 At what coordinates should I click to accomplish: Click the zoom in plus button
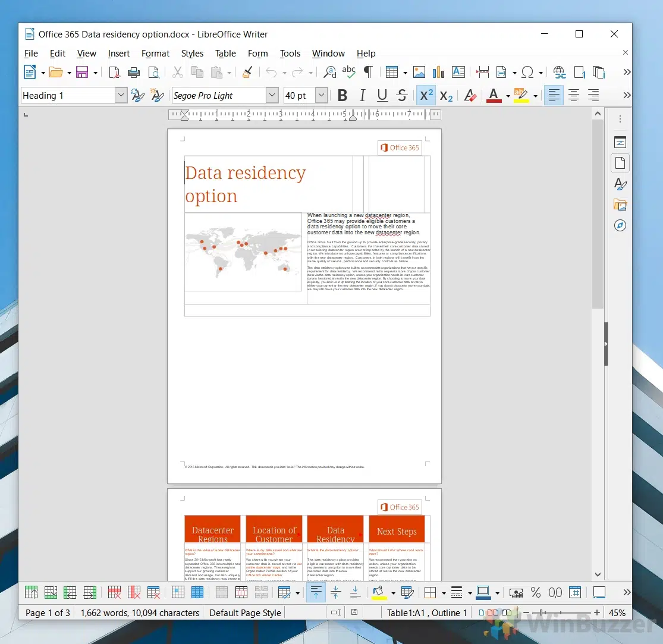[x=596, y=612]
